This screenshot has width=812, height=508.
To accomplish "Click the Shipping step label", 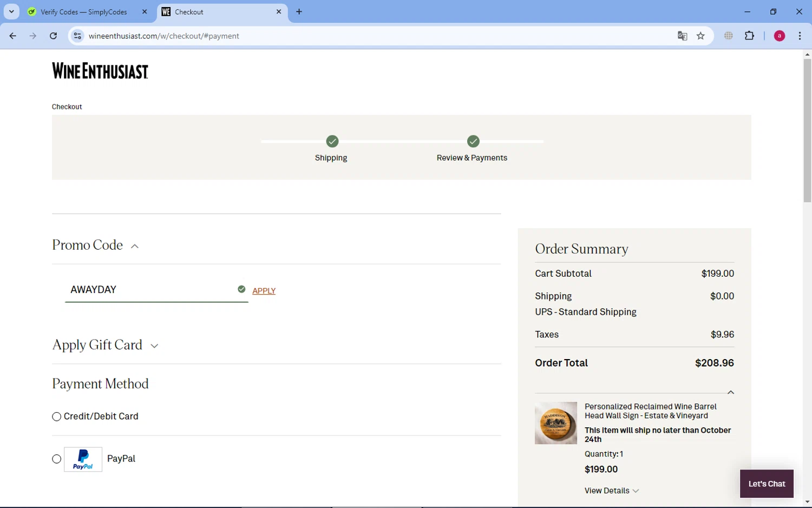I will click(x=331, y=158).
